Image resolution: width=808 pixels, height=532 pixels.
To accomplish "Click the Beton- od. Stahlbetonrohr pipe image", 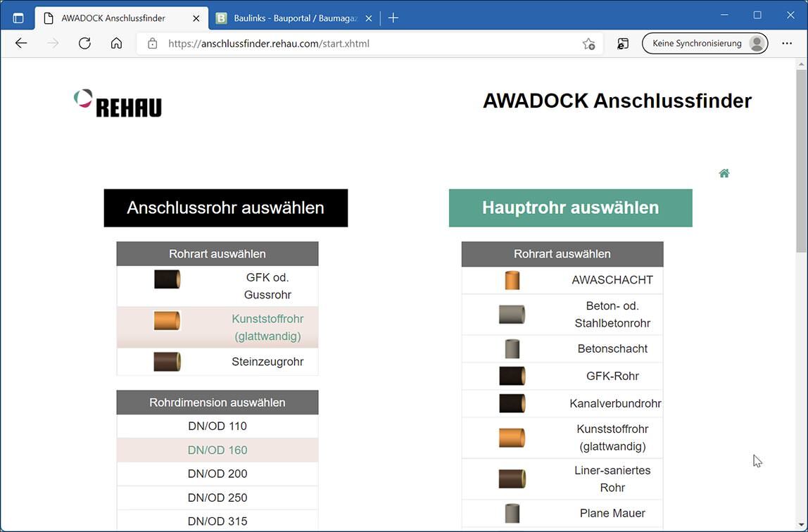I will [x=512, y=314].
